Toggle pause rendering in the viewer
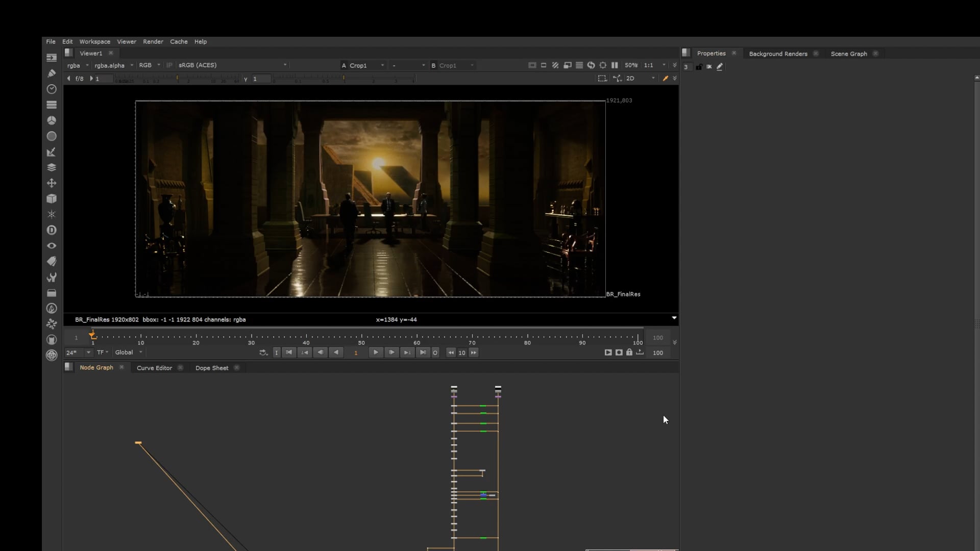 615,65
